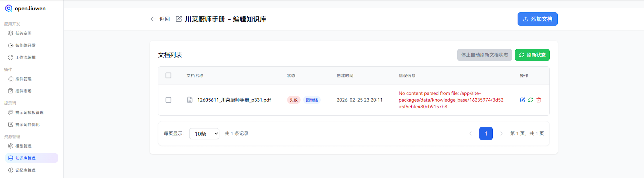This screenshot has width=644, height=178.
Task: Click the 状态 column header
Action: point(291,76)
